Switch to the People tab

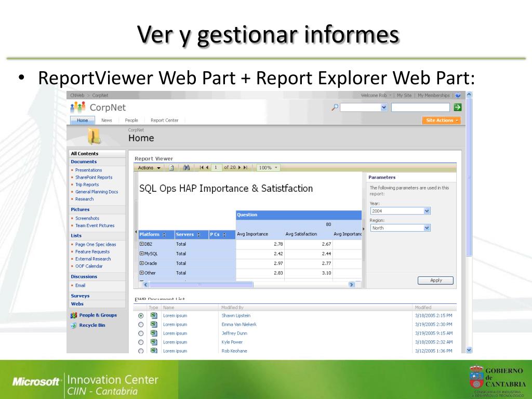point(131,121)
